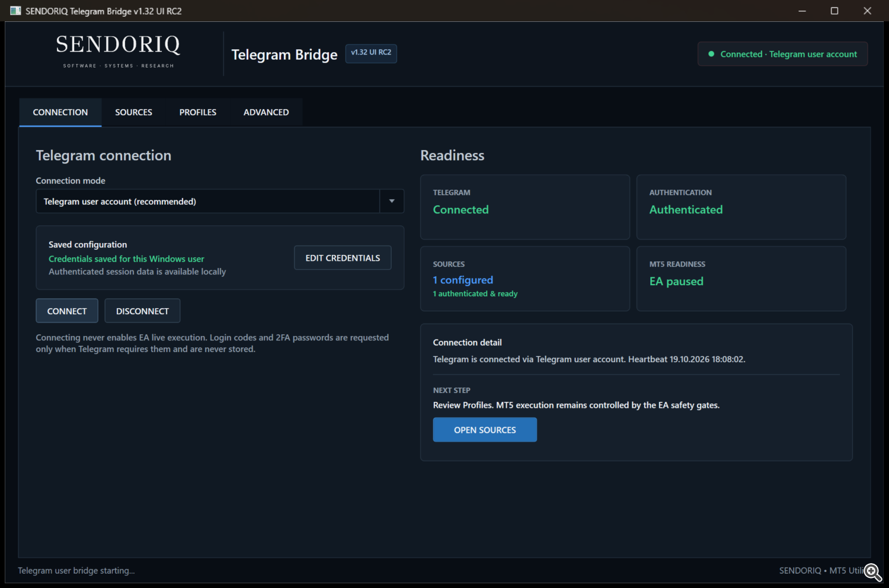The height and width of the screenshot is (588, 889).
Task: Click the blue Open Sources button
Action: [x=485, y=430]
